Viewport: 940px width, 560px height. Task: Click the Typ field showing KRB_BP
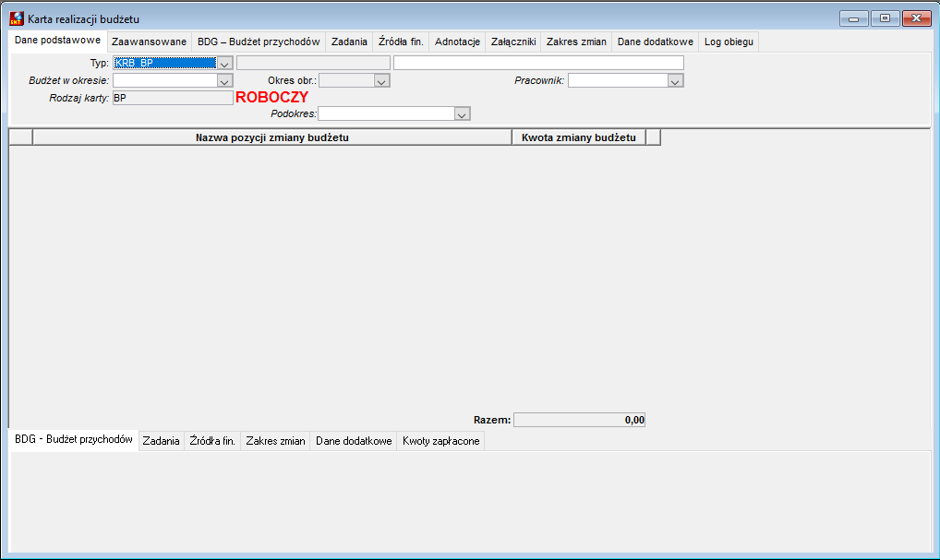point(165,63)
